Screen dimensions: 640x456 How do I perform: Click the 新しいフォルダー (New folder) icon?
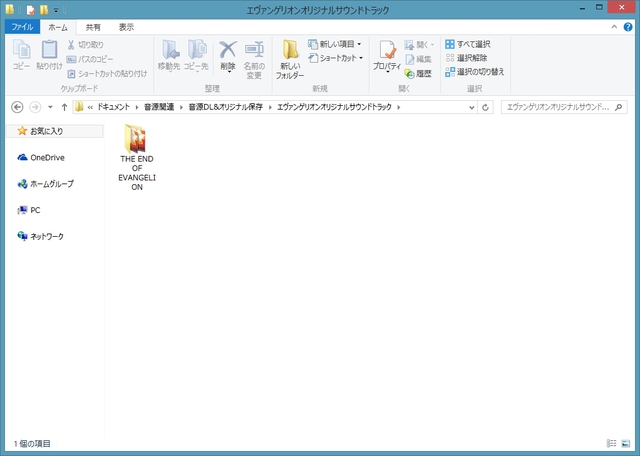click(x=290, y=60)
